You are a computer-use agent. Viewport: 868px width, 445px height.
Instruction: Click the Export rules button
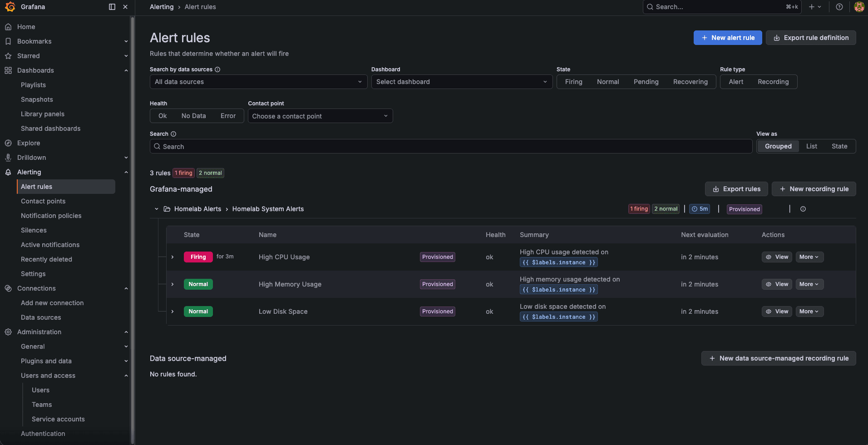[736, 189]
